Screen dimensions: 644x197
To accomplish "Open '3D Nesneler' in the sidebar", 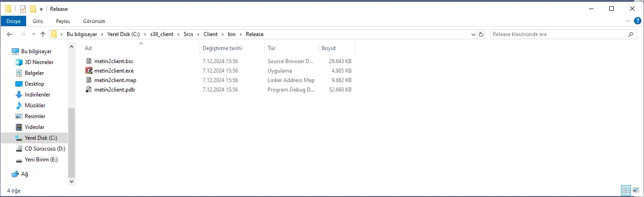I will point(39,62).
